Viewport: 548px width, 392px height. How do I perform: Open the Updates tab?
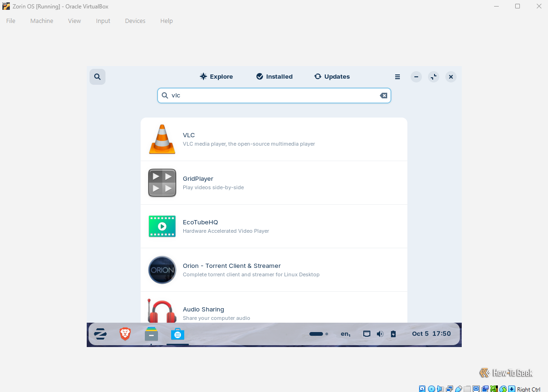(x=332, y=77)
